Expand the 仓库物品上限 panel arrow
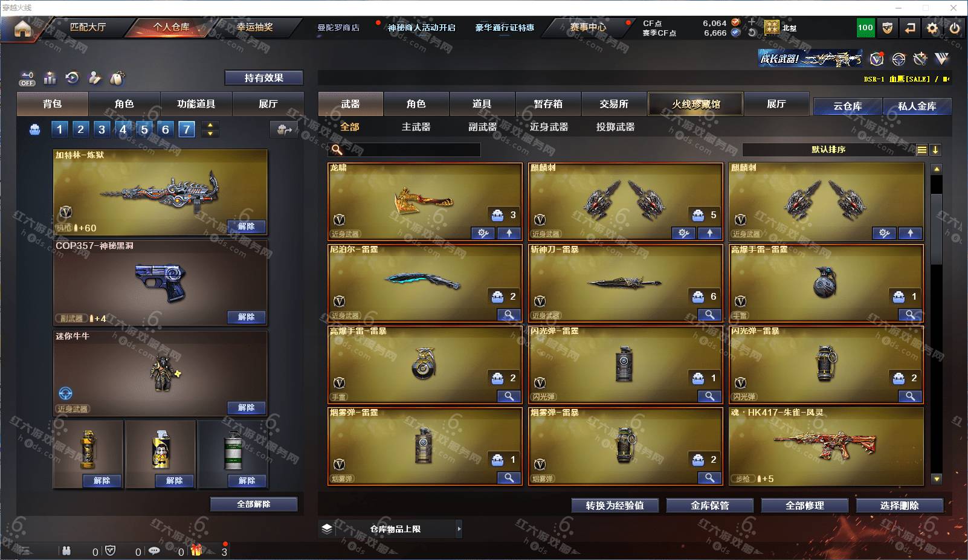The height and width of the screenshot is (560, 968). pyautogui.click(x=459, y=529)
